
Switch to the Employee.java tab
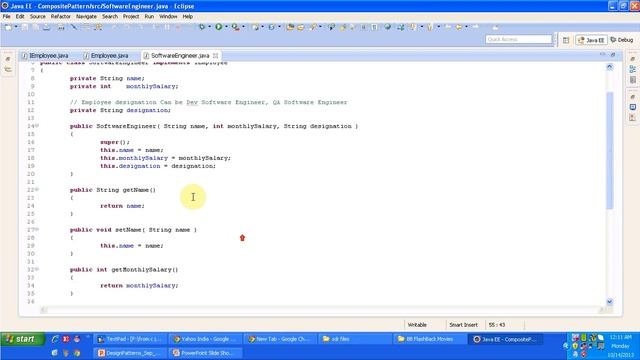click(106, 56)
